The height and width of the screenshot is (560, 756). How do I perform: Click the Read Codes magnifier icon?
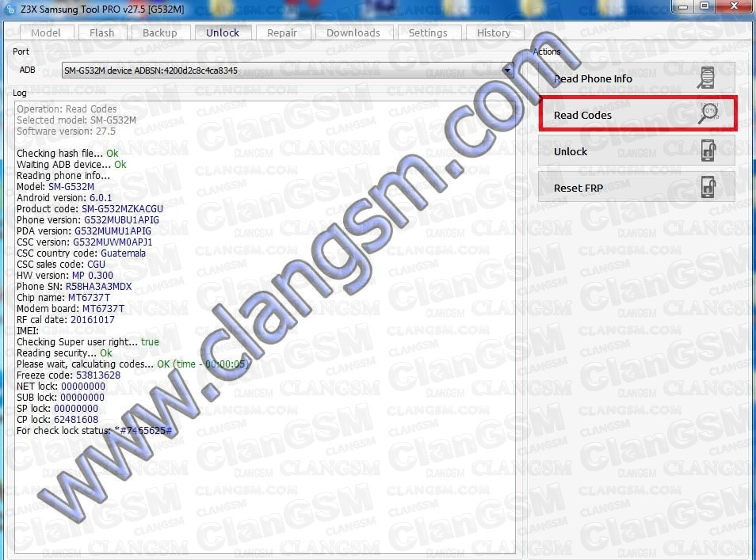708,114
